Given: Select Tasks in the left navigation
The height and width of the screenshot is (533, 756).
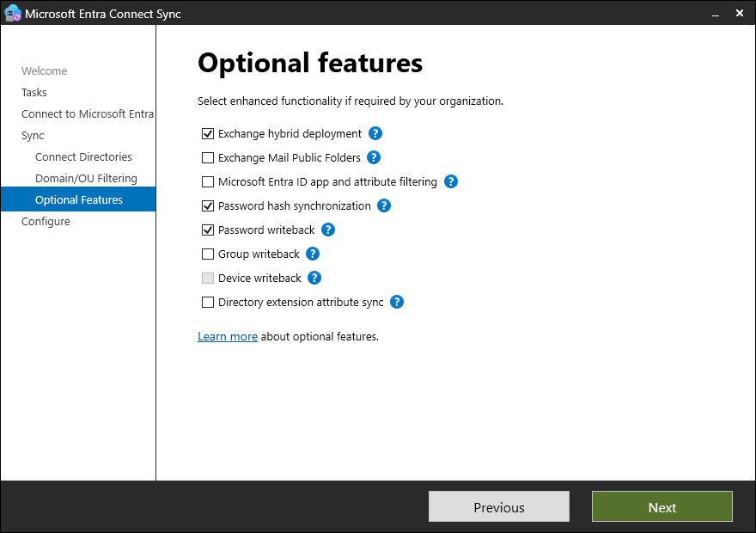Looking at the screenshot, I should pos(34,93).
